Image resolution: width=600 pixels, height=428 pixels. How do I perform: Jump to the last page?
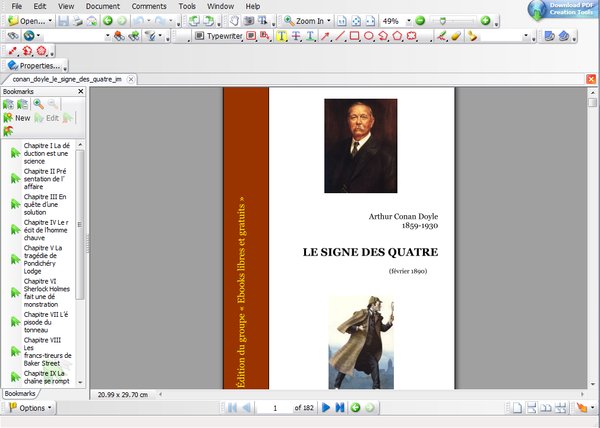click(x=340, y=408)
